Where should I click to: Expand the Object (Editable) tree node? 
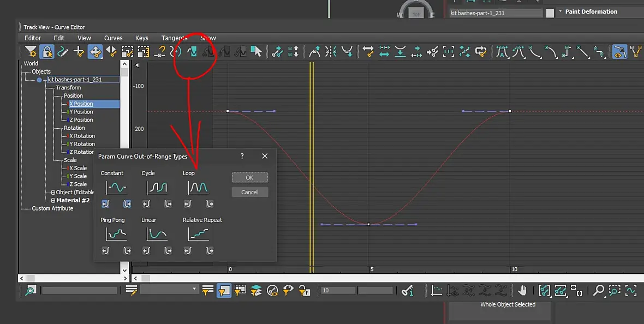click(x=53, y=192)
